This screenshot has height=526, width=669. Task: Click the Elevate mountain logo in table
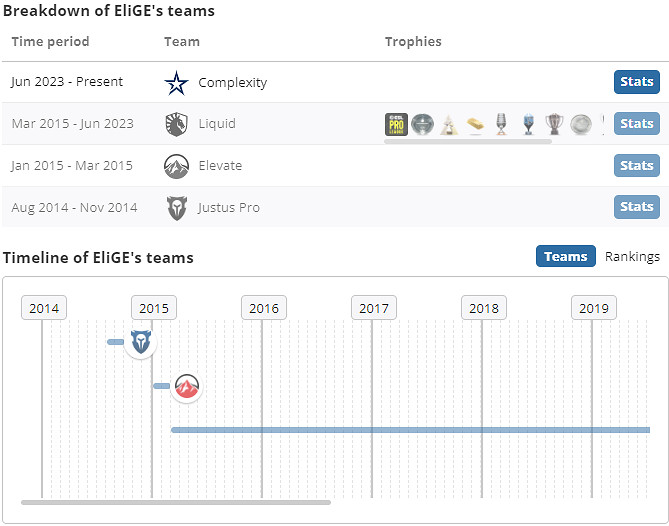(x=176, y=166)
